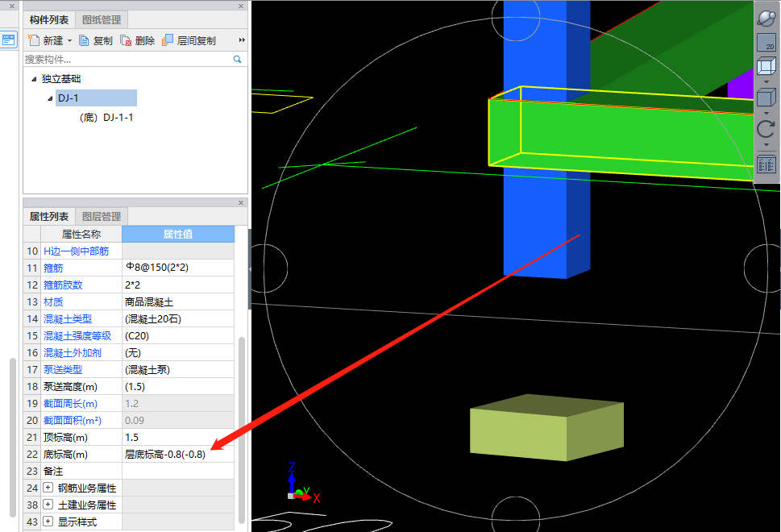Viewport: 781px width, 532px height.
Task: Switch to the 图层管理 tab
Action: (x=102, y=217)
